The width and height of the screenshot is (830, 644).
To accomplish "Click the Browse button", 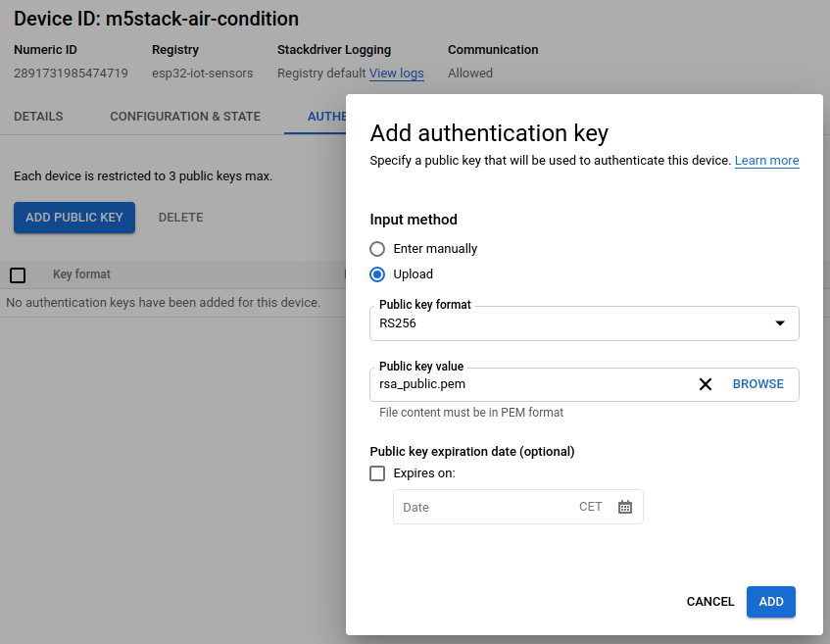I will pyautogui.click(x=757, y=384).
